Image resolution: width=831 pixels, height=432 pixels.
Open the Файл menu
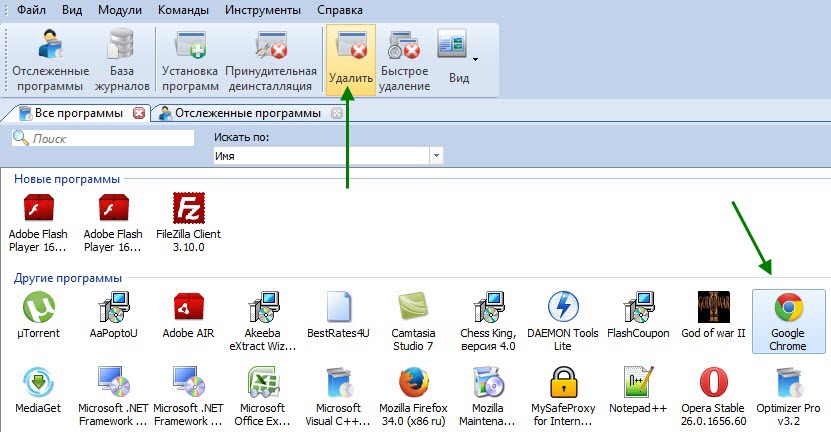click(x=31, y=11)
